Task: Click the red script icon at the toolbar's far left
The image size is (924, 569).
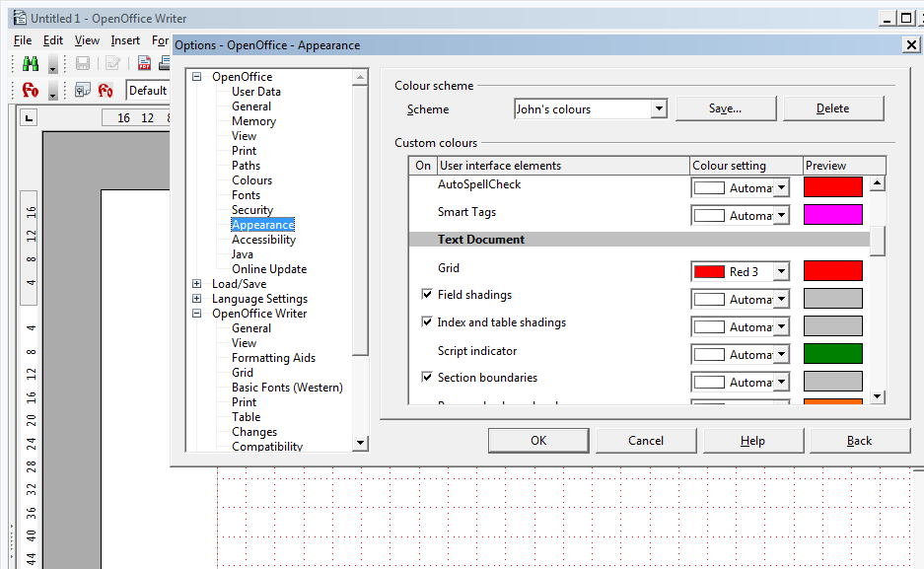Action: [30, 91]
